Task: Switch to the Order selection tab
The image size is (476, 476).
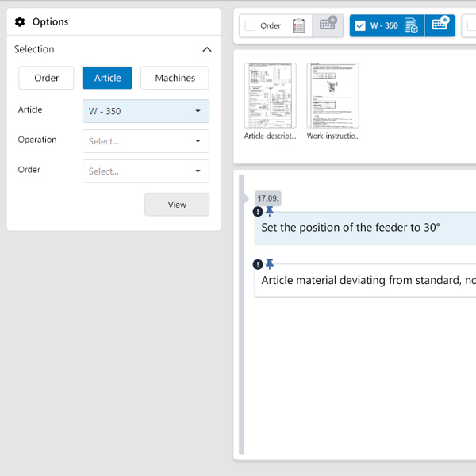Action: pos(46,78)
